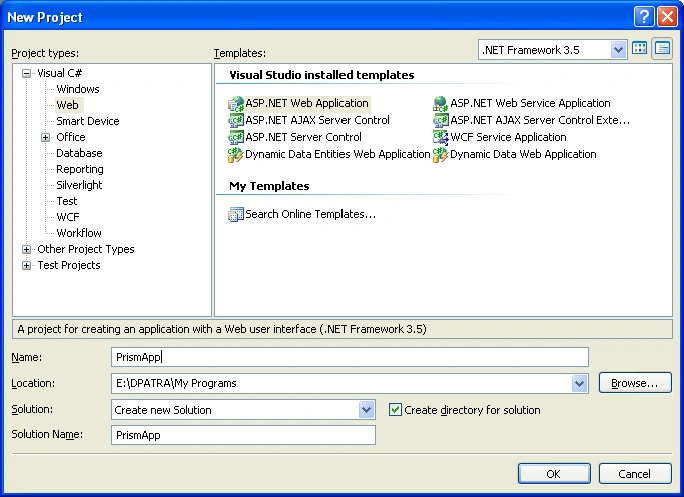
Task: Click Dynamic Data Entities Web Application label
Action: pyautogui.click(x=338, y=154)
